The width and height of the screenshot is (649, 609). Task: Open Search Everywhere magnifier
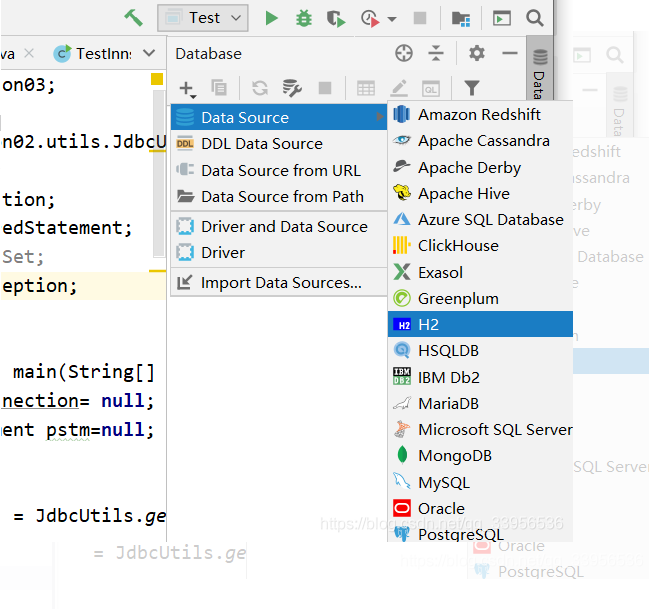click(535, 18)
